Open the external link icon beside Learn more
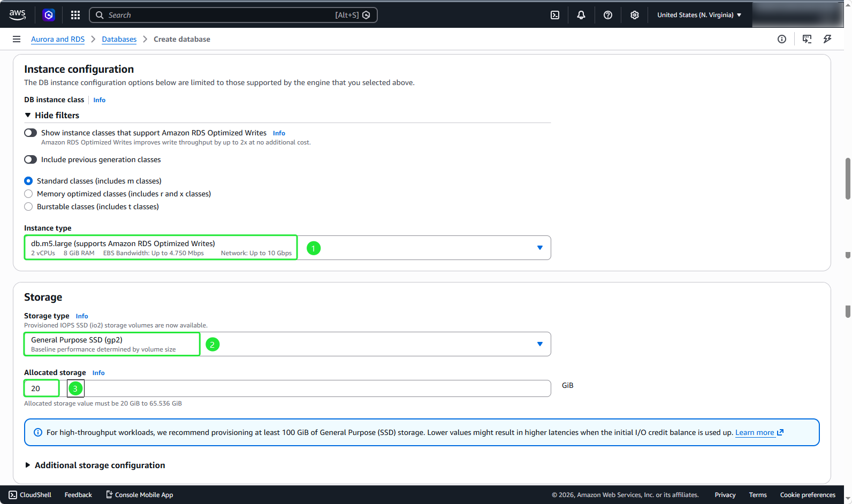 (780, 432)
